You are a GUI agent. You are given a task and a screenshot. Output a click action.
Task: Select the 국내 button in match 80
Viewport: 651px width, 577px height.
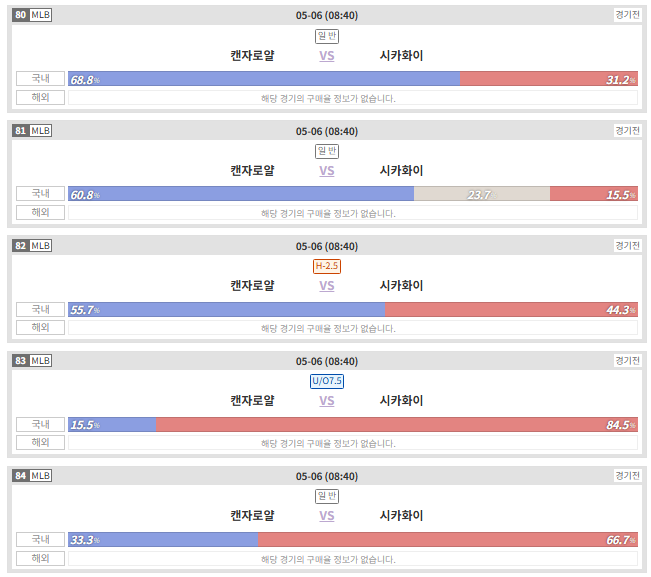(x=40, y=78)
